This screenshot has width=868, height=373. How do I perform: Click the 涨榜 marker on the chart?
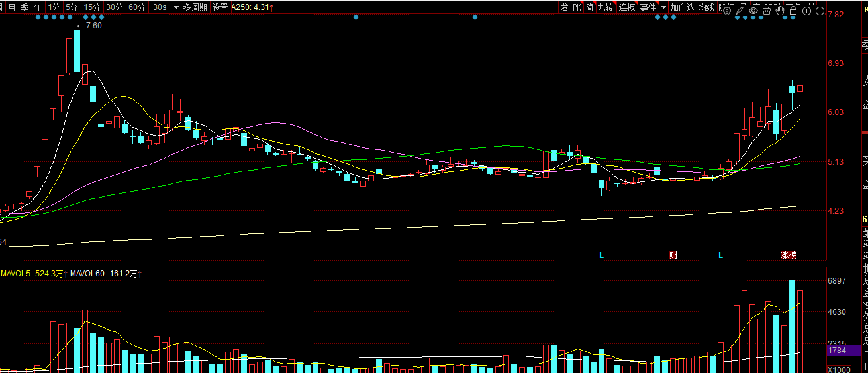(x=788, y=255)
